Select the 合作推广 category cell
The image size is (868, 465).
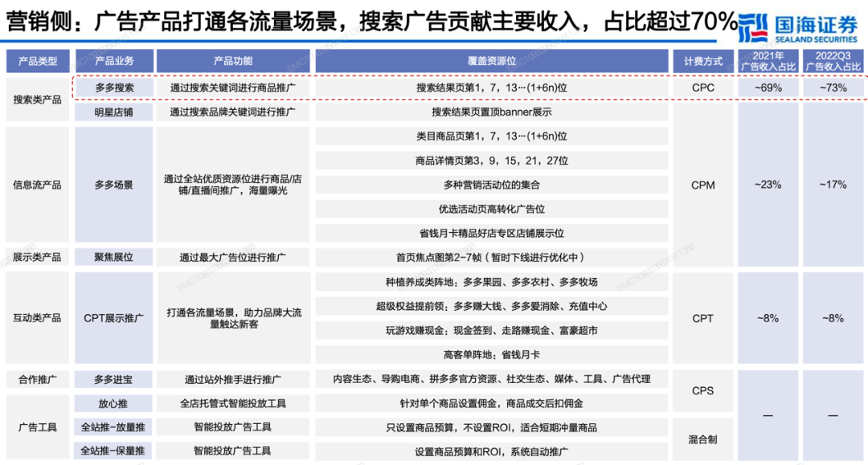pyautogui.click(x=38, y=379)
